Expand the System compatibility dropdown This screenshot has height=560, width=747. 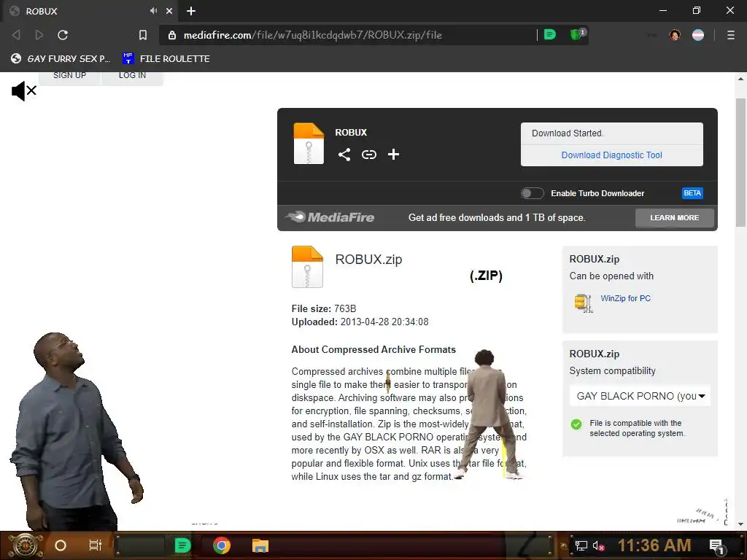640,396
